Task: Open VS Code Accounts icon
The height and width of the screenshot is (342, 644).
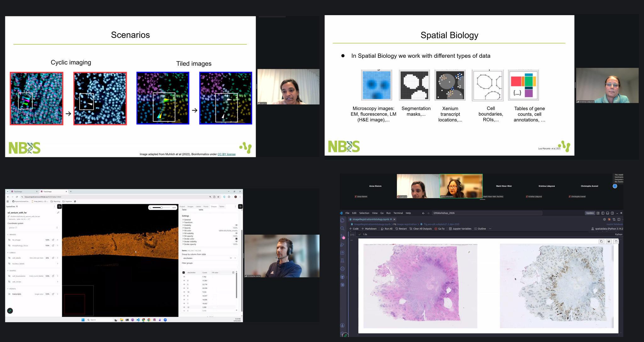Action: point(342,325)
